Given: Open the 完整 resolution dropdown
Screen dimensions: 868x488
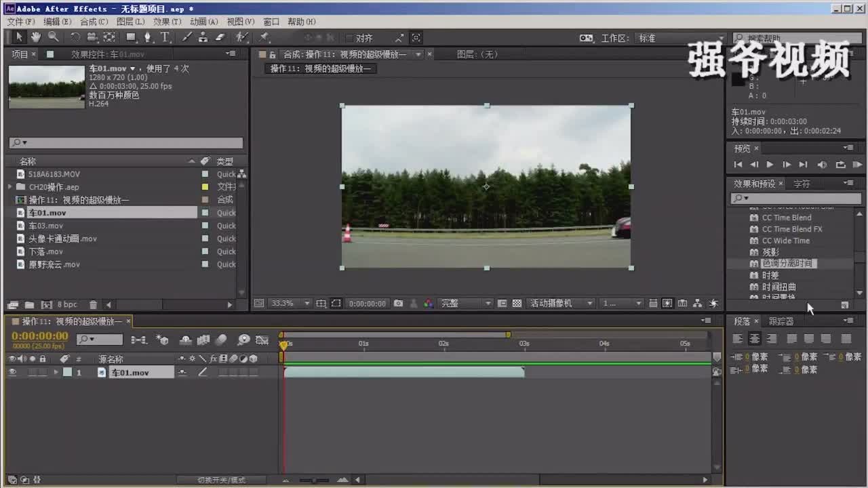Looking at the screenshot, I should pyautogui.click(x=466, y=304).
